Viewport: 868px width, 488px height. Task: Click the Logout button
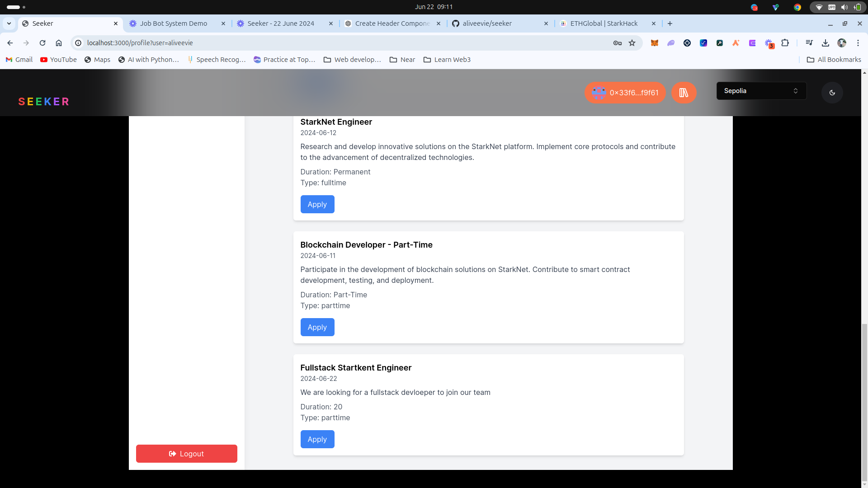pyautogui.click(x=187, y=454)
